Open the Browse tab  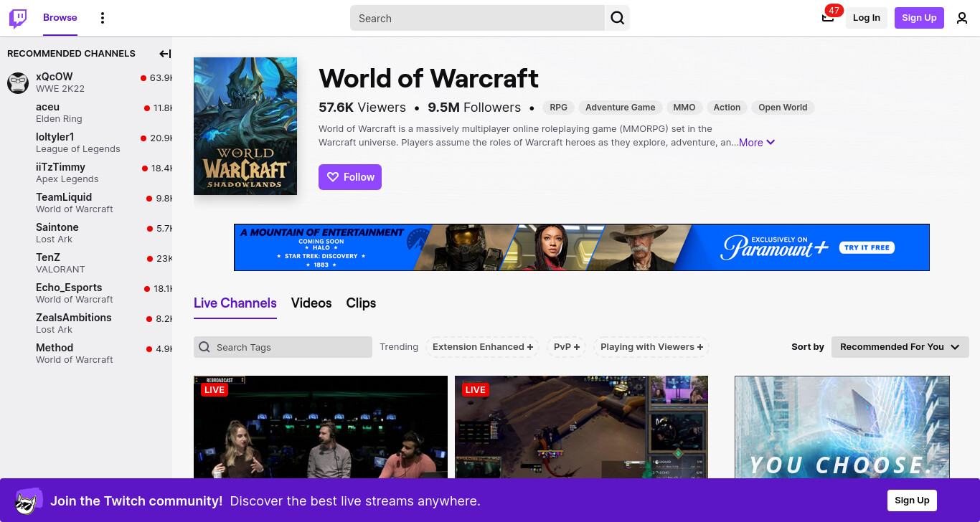[x=60, y=18]
